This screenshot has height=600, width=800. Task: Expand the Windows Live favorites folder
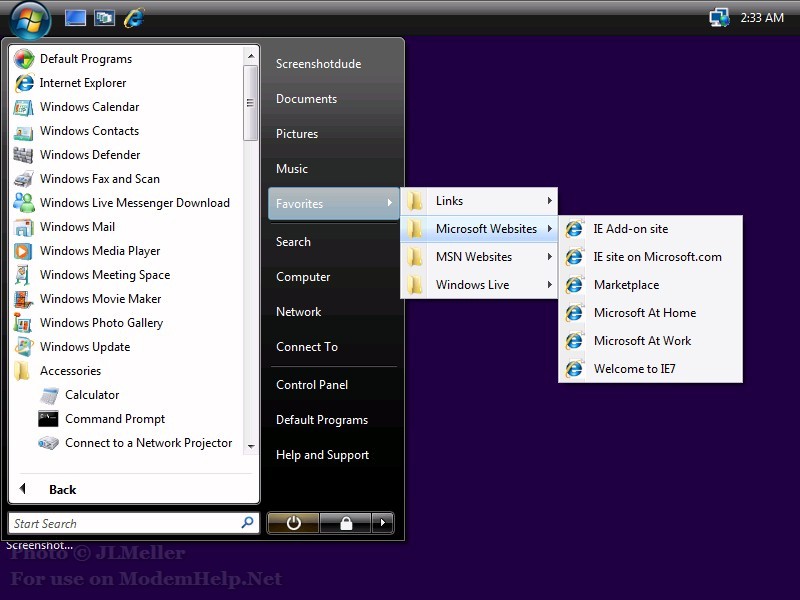(479, 285)
